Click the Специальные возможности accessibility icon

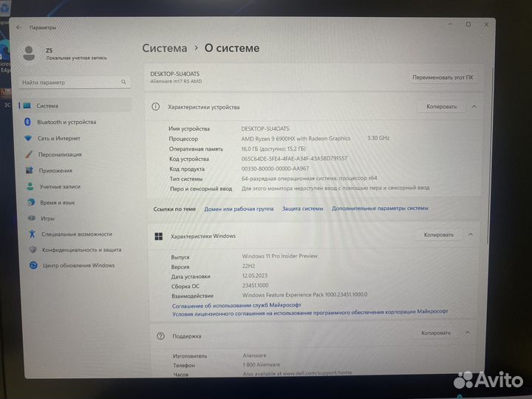tap(33, 233)
